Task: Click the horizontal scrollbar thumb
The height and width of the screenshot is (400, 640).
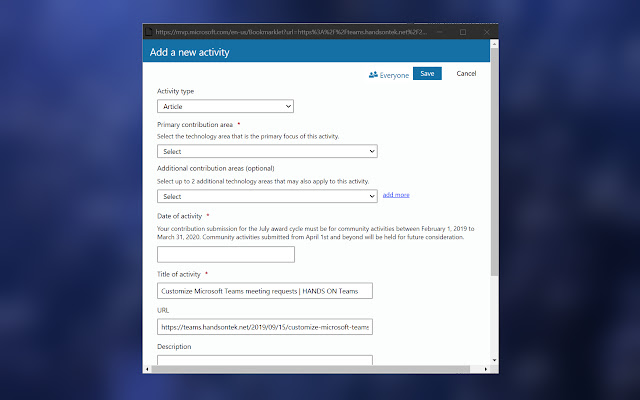Action: [311, 369]
